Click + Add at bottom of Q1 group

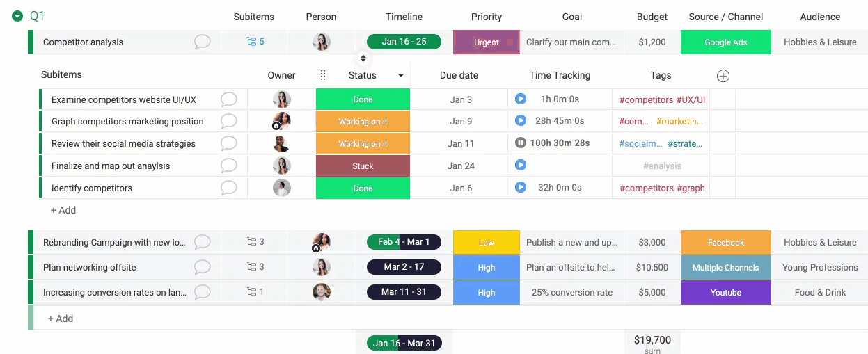(61, 319)
